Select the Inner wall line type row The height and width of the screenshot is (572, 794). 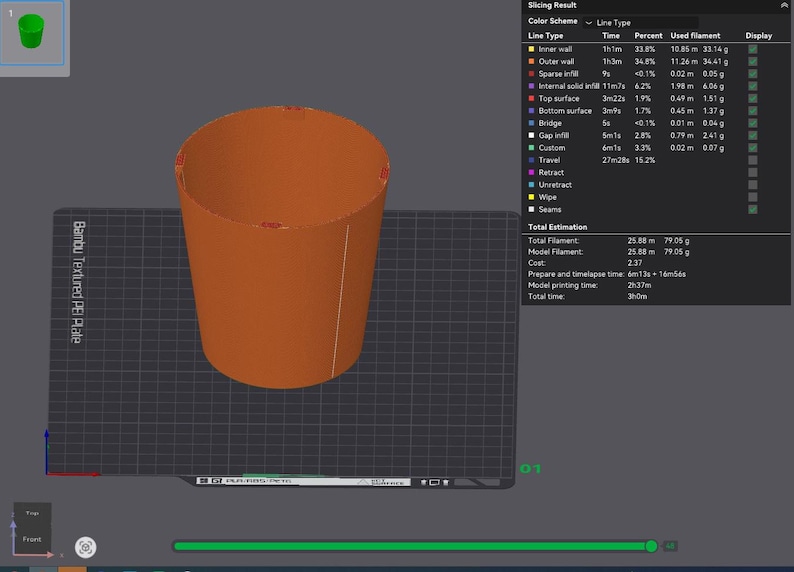[643, 49]
